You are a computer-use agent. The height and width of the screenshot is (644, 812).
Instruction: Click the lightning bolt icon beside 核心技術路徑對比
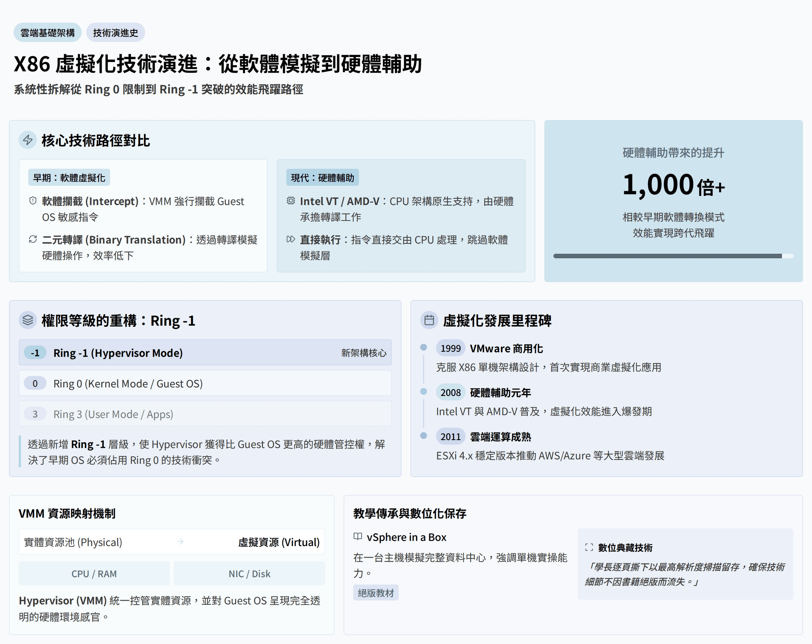click(28, 140)
